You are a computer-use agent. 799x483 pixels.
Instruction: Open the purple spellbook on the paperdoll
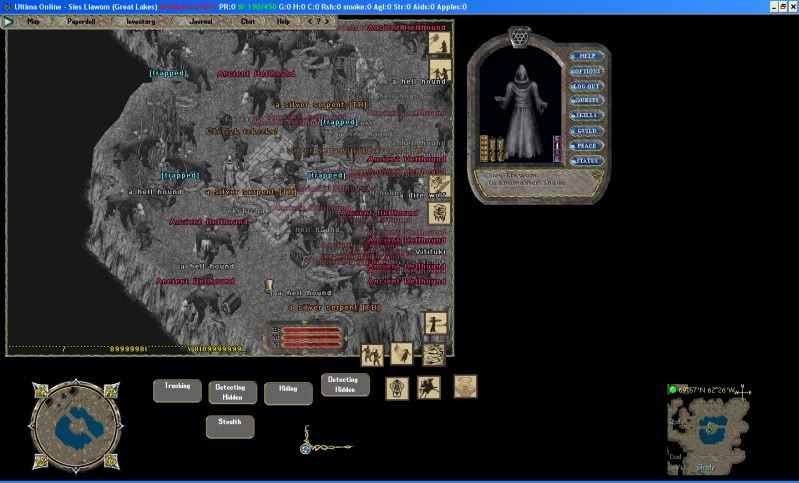557,149
